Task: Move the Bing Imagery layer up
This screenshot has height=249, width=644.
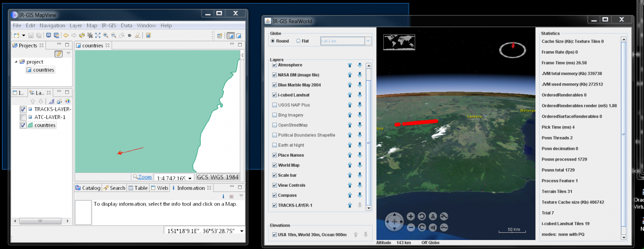Action: 350,115
